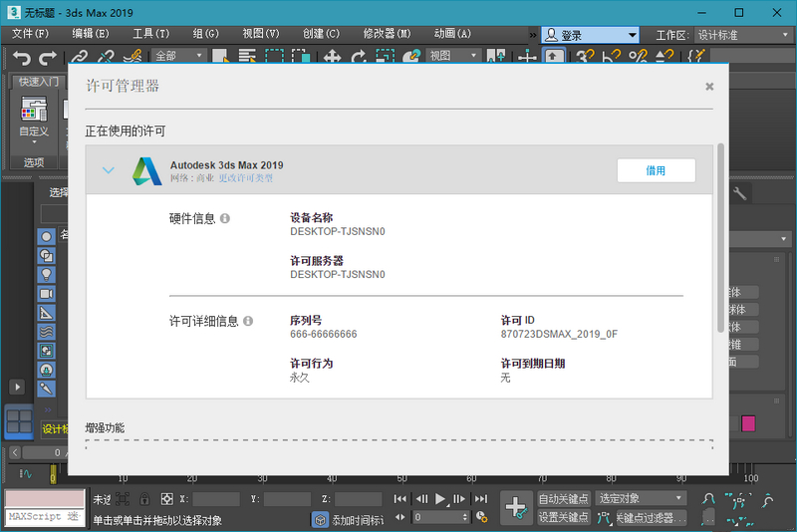Open the 编辑(E) menu
797x532 pixels.
point(90,34)
